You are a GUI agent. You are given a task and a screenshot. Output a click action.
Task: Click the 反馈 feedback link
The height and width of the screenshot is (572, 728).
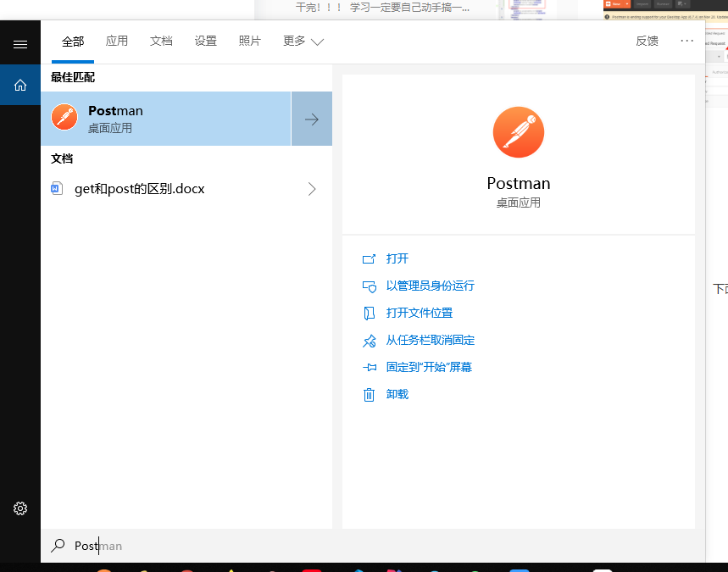pyautogui.click(x=647, y=41)
